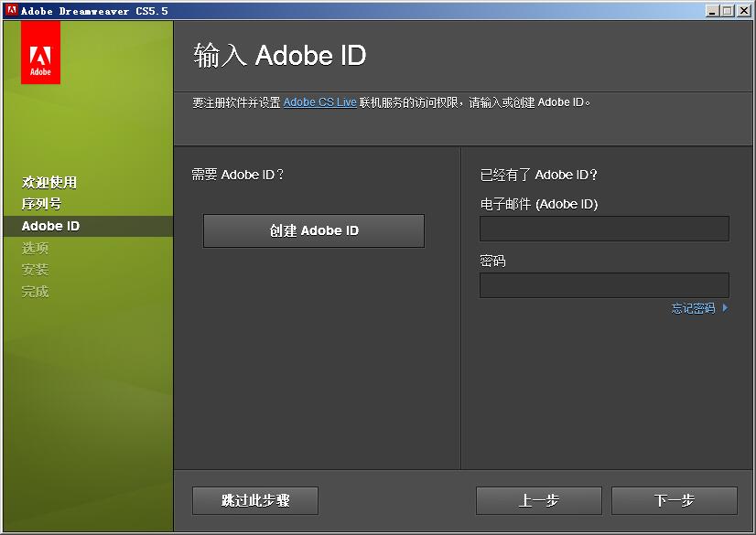The image size is (756, 535).
Task: Select the 安装 step in sidebar
Action: click(35, 270)
